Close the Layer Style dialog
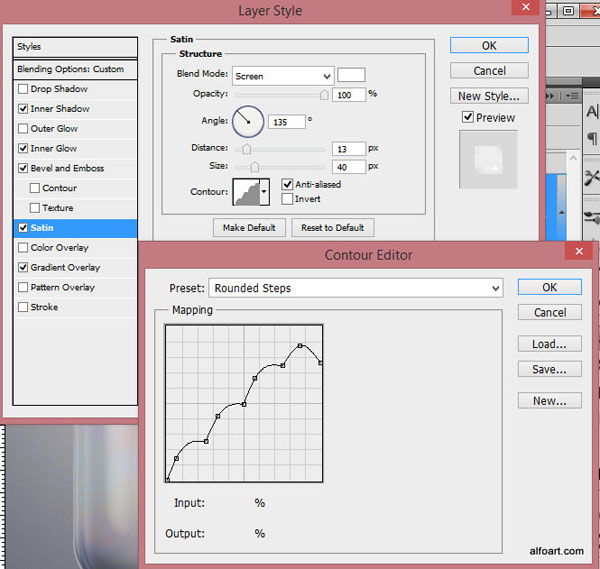 tap(526, 7)
